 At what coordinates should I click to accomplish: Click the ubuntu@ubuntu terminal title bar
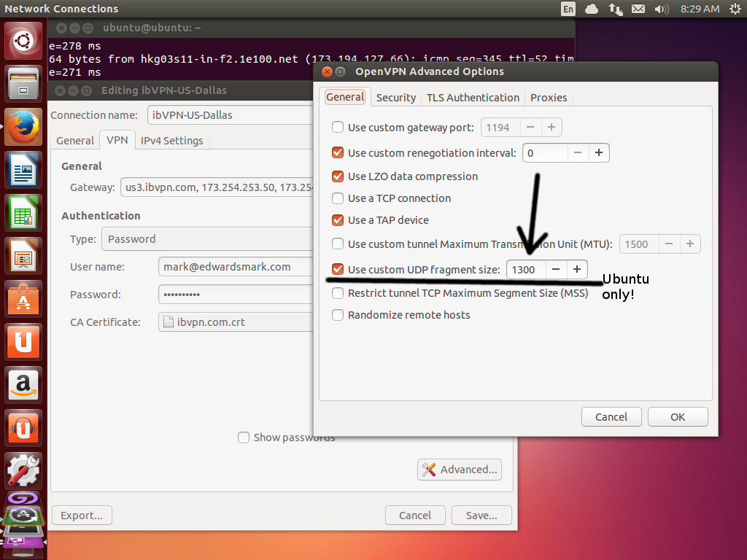pyautogui.click(x=311, y=28)
